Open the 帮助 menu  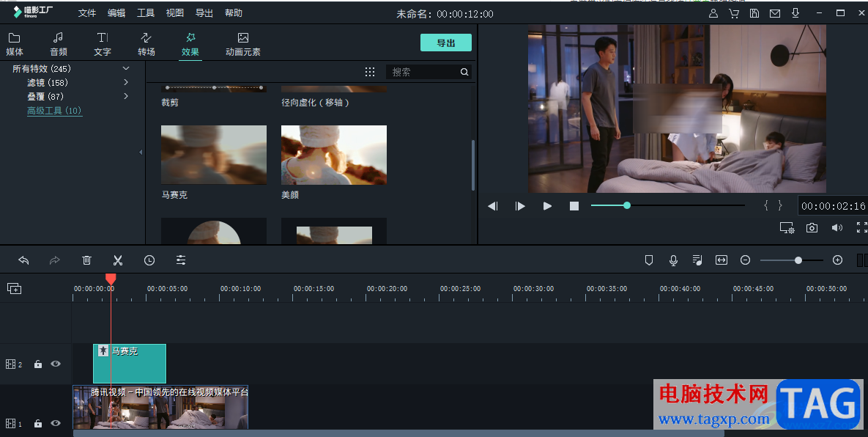tap(234, 12)
